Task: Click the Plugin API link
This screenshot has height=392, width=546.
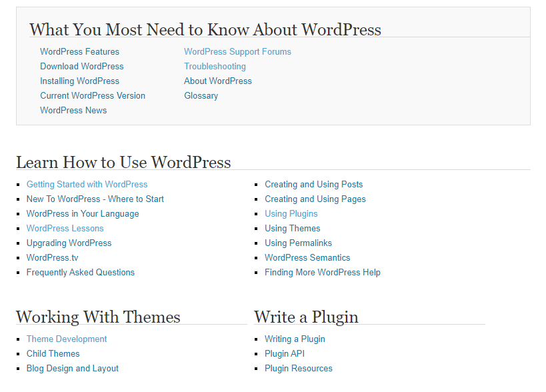Action: click(285, 353)
